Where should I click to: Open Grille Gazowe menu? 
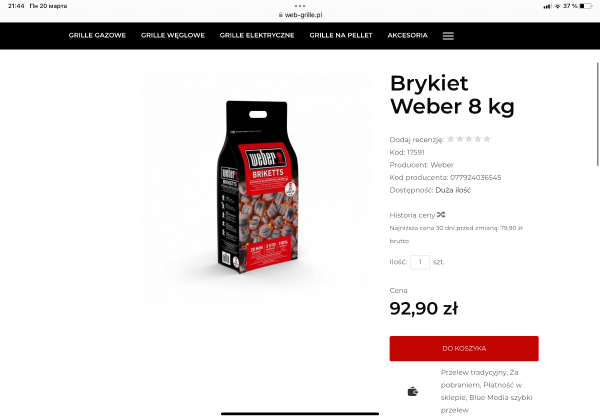(x=97, y=35)
